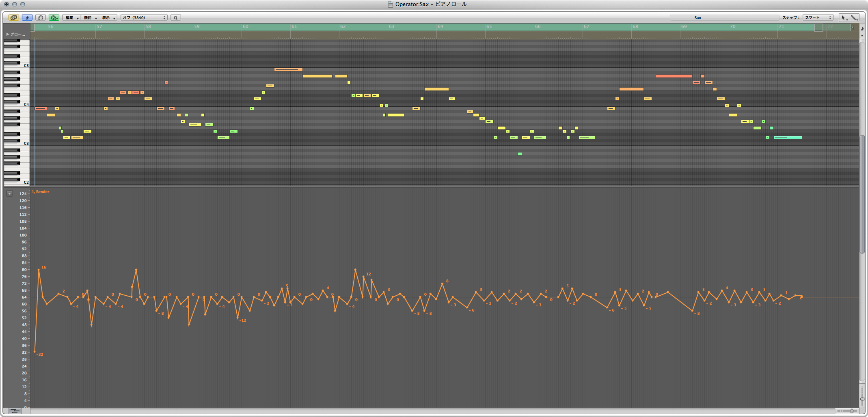Toggle the Catch playhead running-man button
The image size is (868, 417).
click(x=27, y=17)
